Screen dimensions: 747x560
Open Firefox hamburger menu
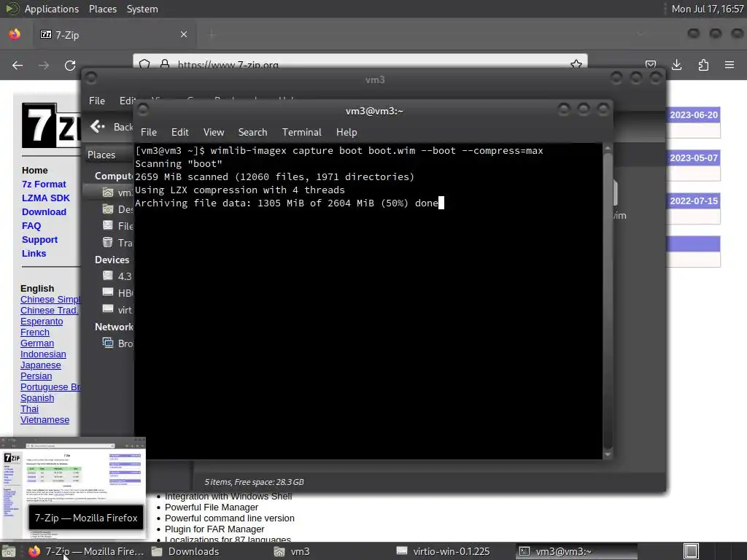click(x=729, y=65)
